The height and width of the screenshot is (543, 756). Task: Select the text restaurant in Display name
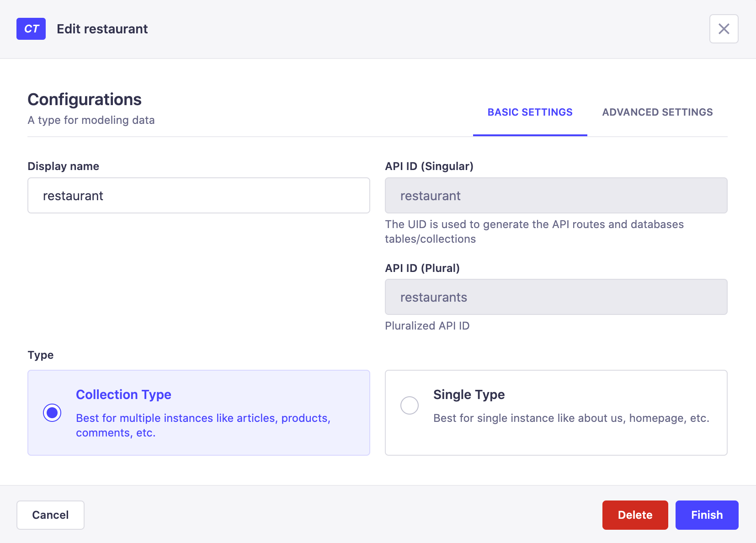point(73,195)
